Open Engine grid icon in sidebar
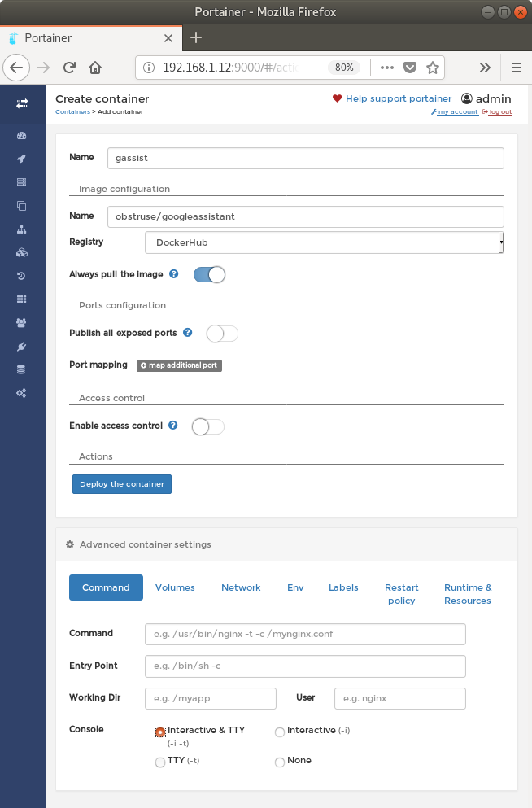 [x=22, y=299]
